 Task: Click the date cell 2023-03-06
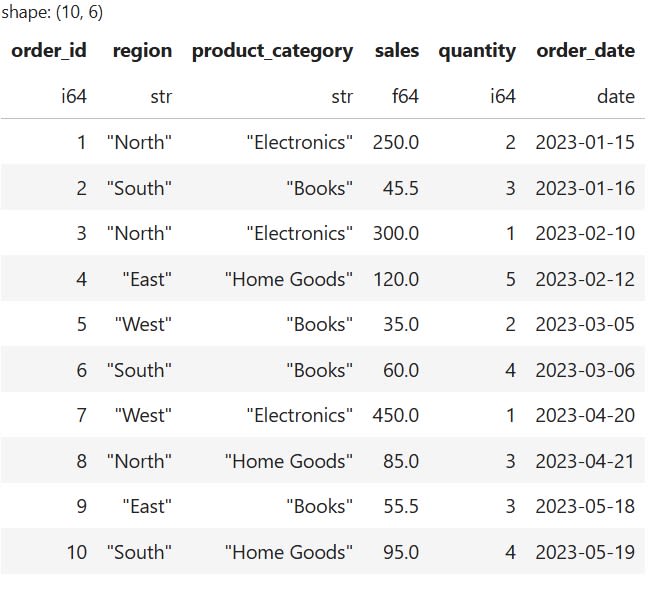tap(585, 370)
